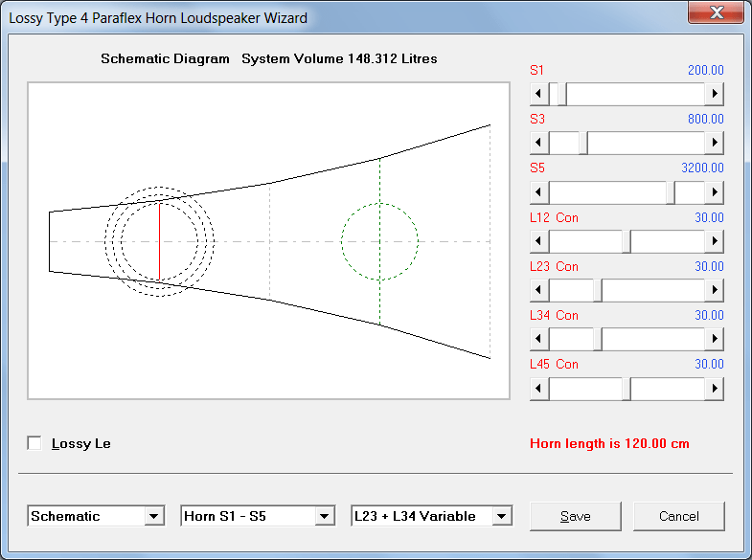
Task: Click the L12 Con slider thumb
Action: coord(627,241)
